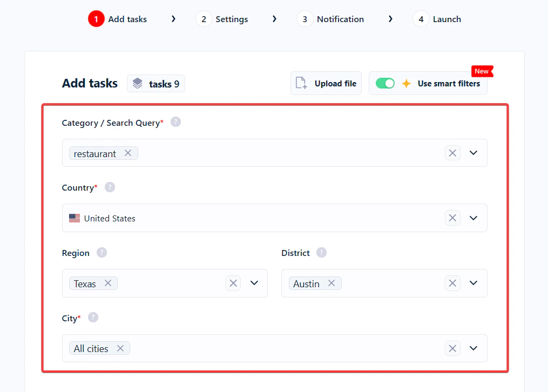548x392 pixels.
Task: Open help tooltip for Country field
Action: (x=110, y=187)
